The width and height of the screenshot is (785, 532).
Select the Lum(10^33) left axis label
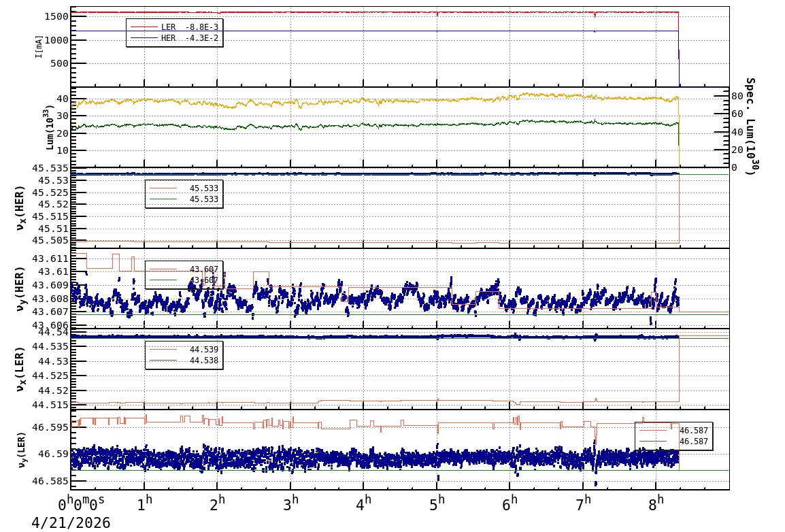tap(49, 127)
